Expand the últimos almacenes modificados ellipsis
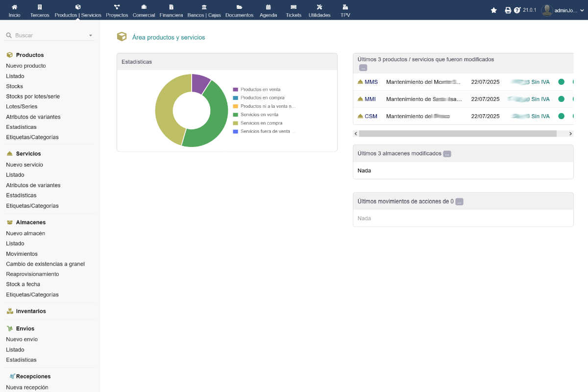Viewport: 588px width, 392px height. point(447,154)
